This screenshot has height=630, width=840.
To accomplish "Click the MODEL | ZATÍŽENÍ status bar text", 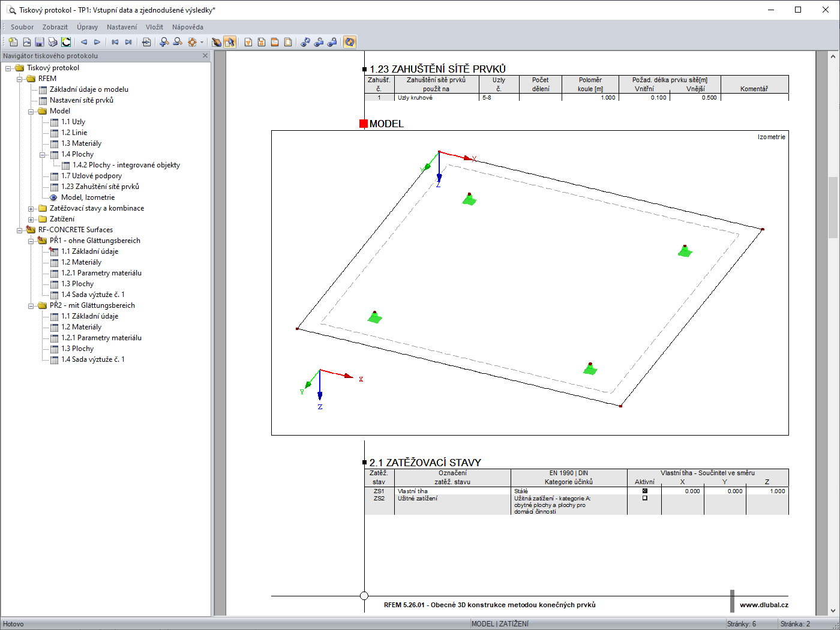I will click(x=500, y=624).
